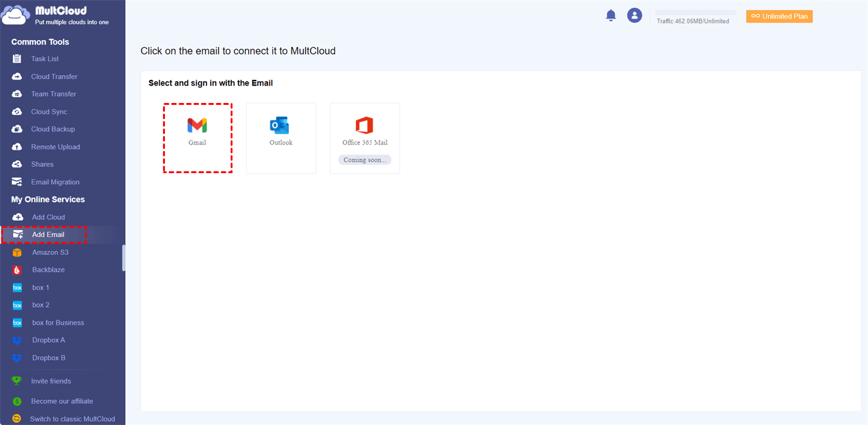Click the Shares cloud icon
The image size is (868, 425).
(x=17, y=164)
